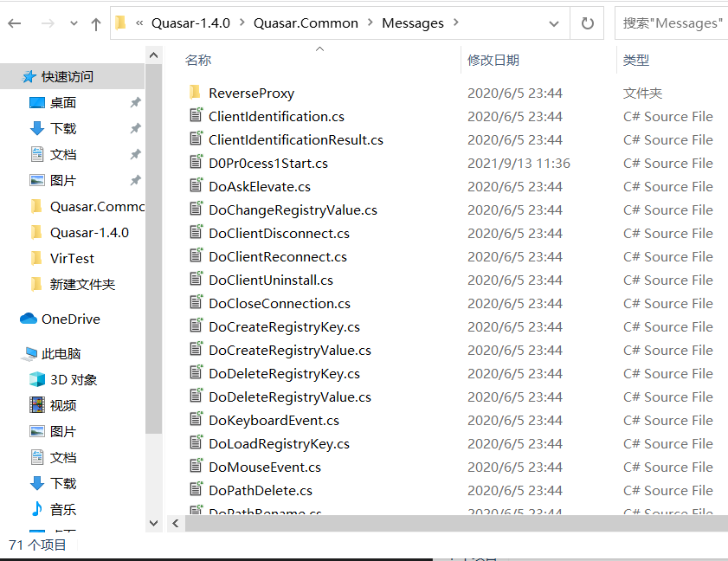728x561 pixels.
Task: Click the 视频 film strip icon
Action: click(37, 405)
